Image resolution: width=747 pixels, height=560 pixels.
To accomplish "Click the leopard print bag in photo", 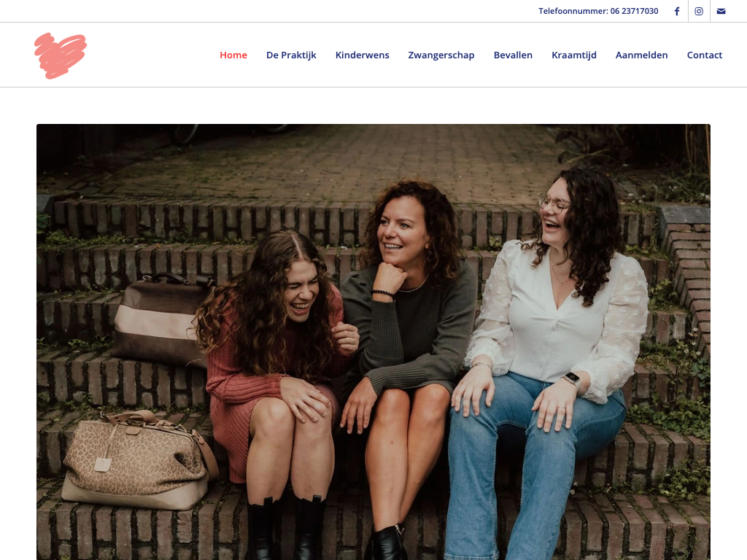I will [138, 459].
